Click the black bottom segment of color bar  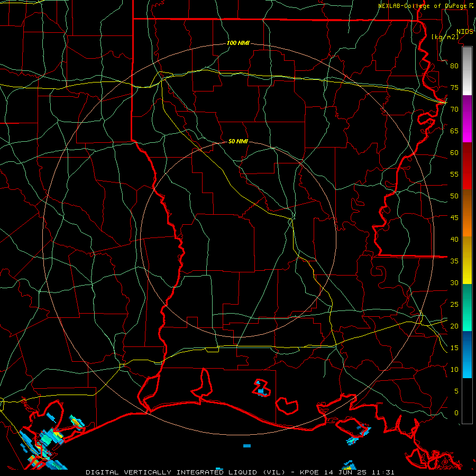click(x=467, y=401)
